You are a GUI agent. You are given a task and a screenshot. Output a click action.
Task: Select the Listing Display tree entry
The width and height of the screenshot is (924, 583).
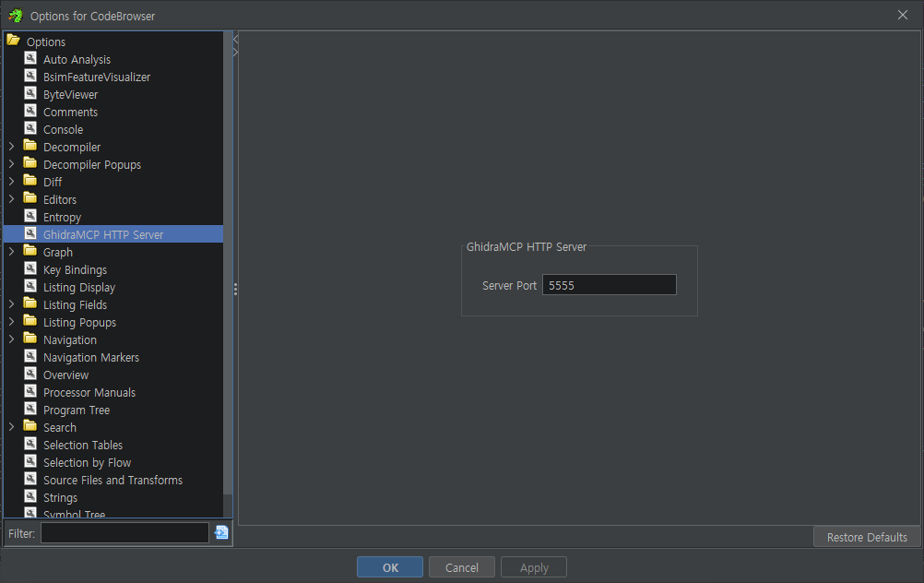click(x=79, y=288)
